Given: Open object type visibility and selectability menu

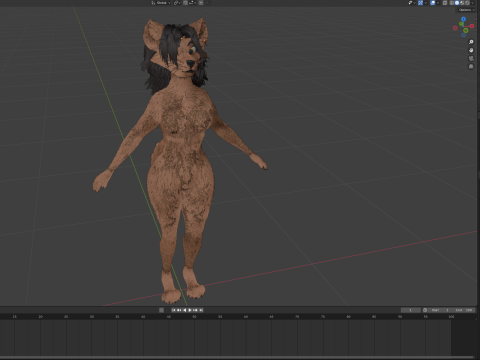Looking at the screenshot, I should pyautogui.click(x=412, y=3).
